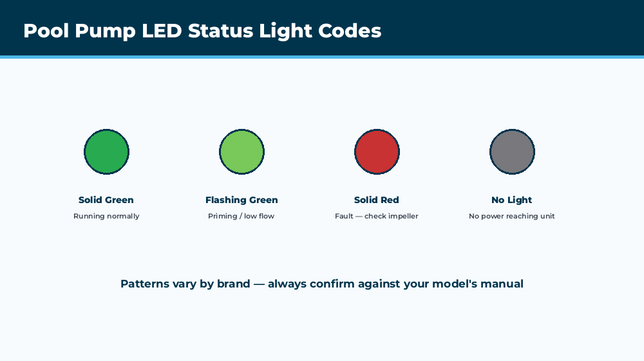Click the empty navy header bar area
644x361 pixels.
(513, 28)
